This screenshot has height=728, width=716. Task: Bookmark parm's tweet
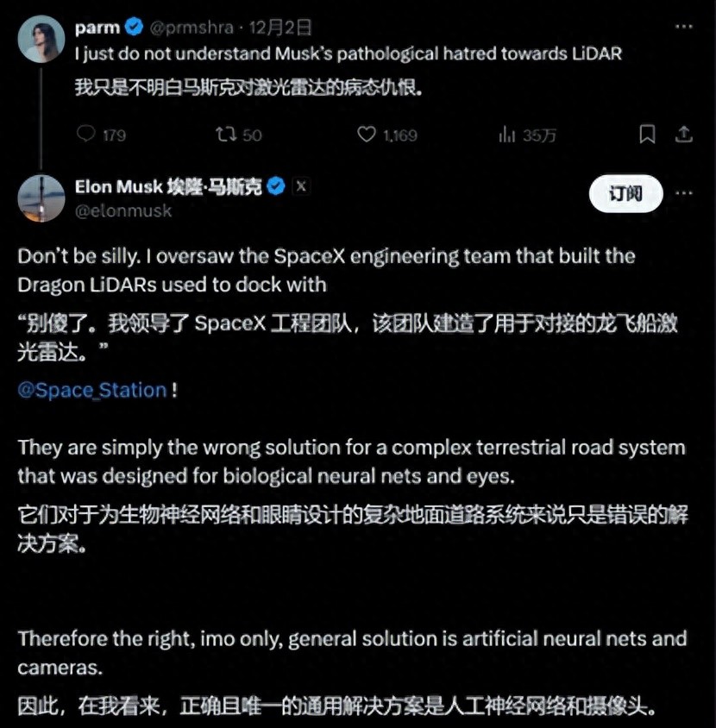tap(647, 135)
